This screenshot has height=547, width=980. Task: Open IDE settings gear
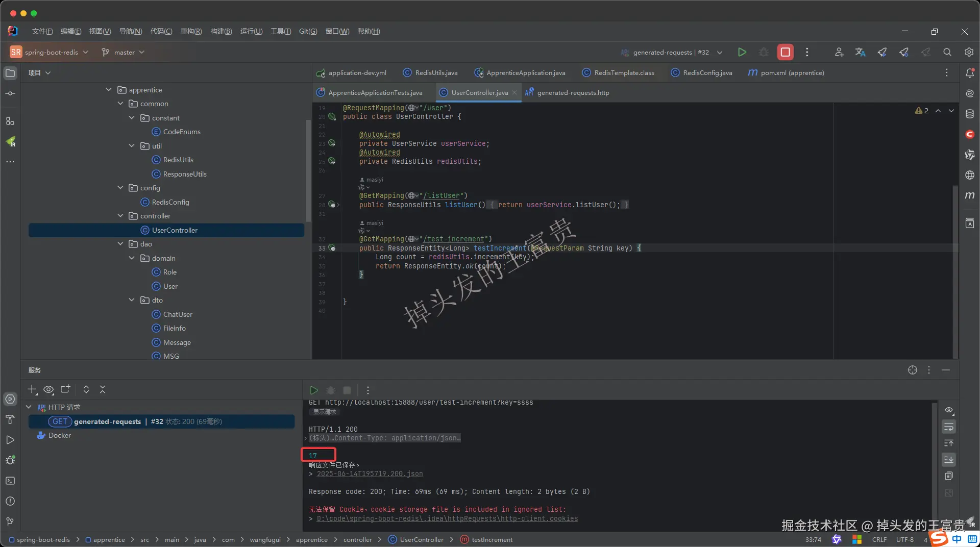click(x=969, y=52)
